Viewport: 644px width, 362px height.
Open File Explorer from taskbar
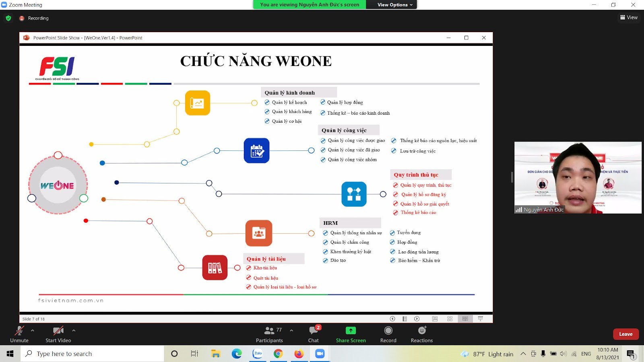(x=216, y=354)
